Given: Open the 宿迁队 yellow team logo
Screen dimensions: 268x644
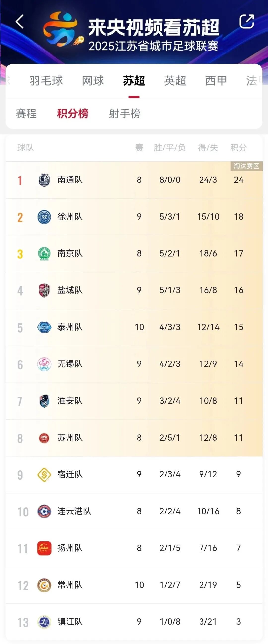Looking at the screenshot, I should [x=44, y=474].
